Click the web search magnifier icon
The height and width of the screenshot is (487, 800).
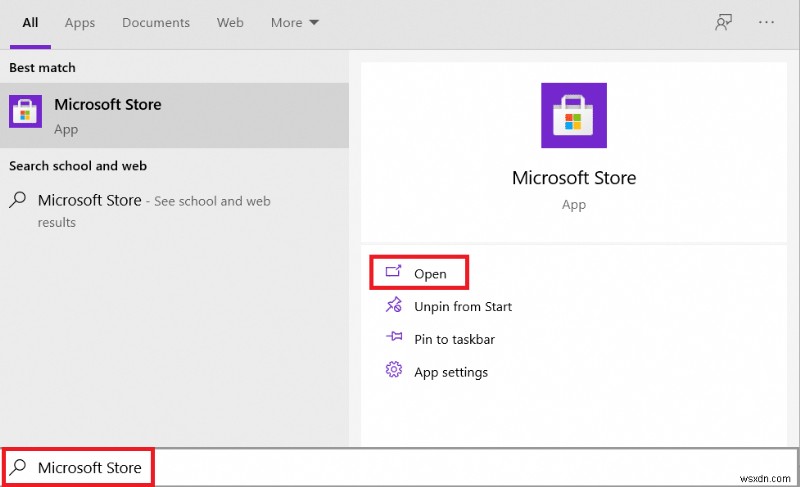(18, 200)
